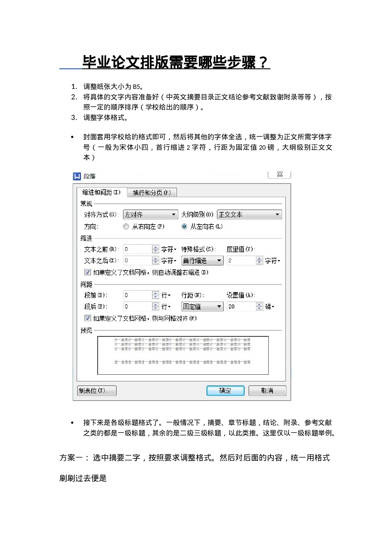Open the 大纲级别 dropdown showing 正文文本
The height and width of the screenshot is (555, 392).
(x=249, y=215)
